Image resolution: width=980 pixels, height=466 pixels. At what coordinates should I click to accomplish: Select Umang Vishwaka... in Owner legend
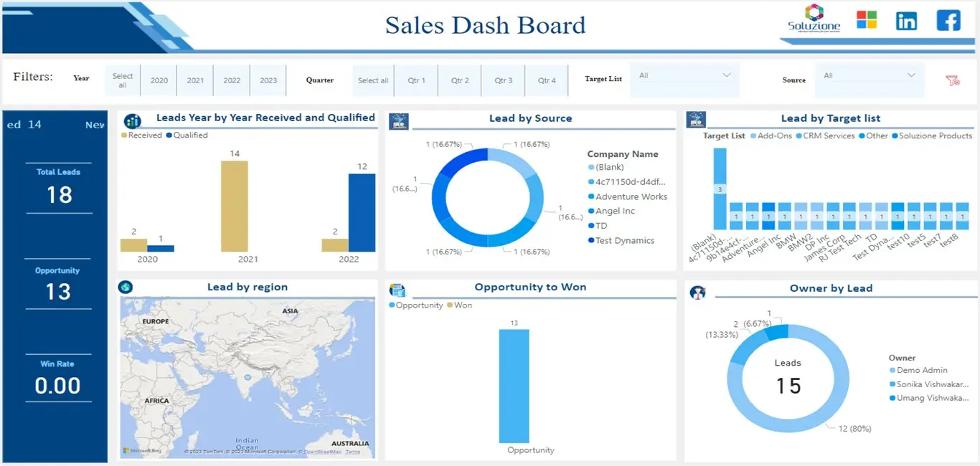click(929, 398)
